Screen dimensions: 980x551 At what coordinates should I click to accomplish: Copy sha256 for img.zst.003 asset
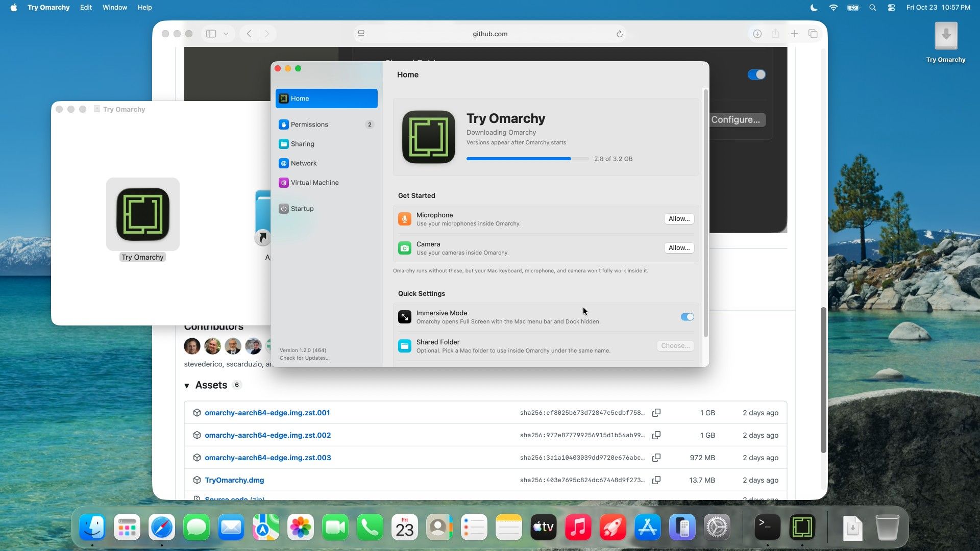pyautogui.click(x=656, y=458)
